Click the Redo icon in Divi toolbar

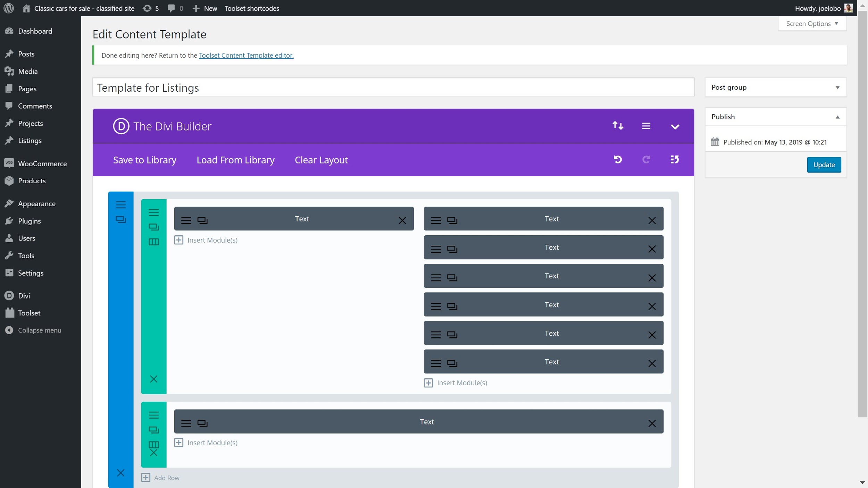tap(646, 159)
